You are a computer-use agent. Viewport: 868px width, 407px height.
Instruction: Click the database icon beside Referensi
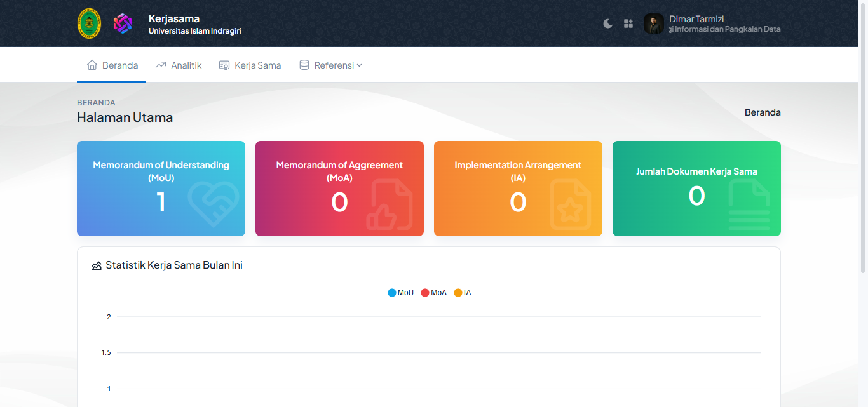tap(304, 65)
